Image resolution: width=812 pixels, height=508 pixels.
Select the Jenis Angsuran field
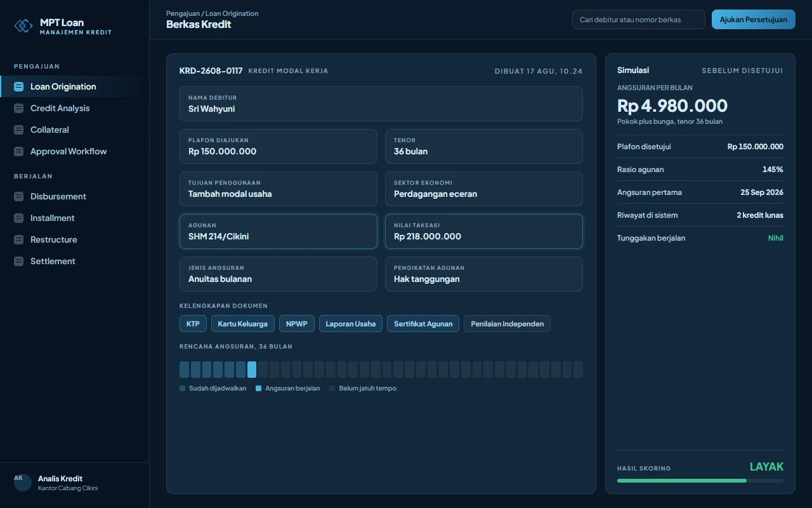[278, 274]
